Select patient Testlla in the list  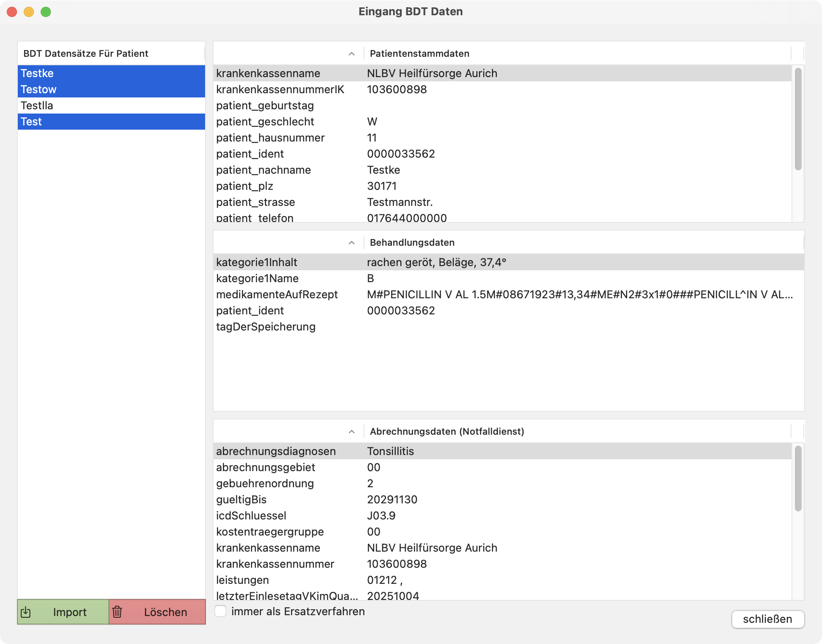[x=85, y=105]
